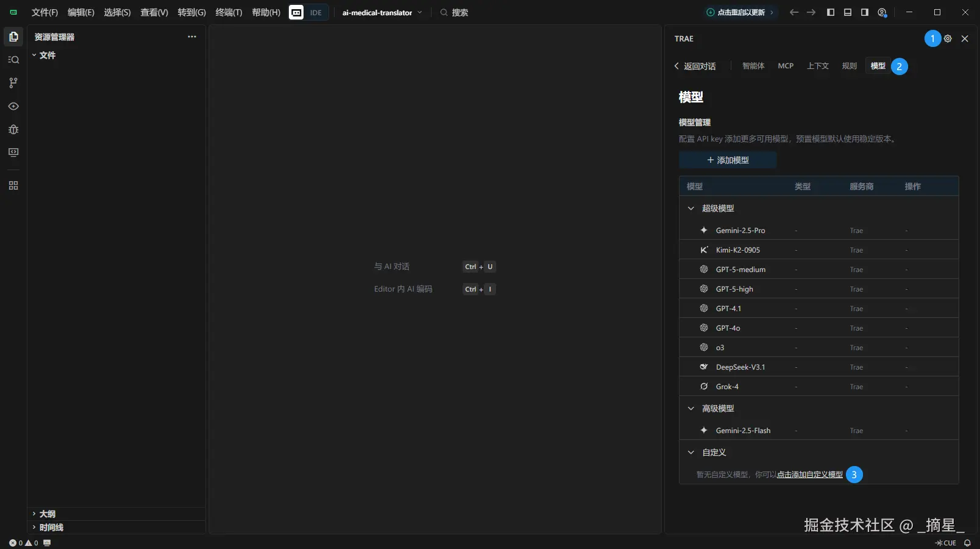980x549 pixels.
Task: Open the 帮助(H) menu
Action: (x=266, y=12)
